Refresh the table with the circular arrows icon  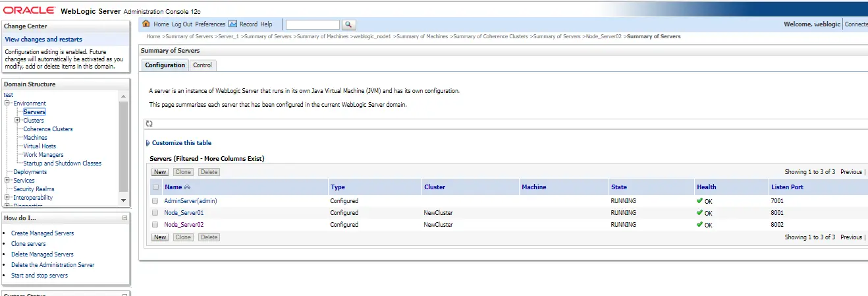coord(149,123)
